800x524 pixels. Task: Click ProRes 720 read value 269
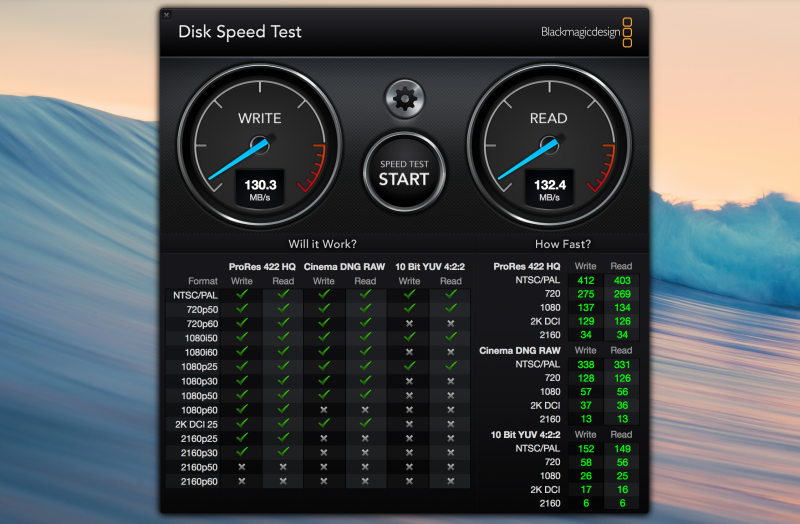pos(622,294)
